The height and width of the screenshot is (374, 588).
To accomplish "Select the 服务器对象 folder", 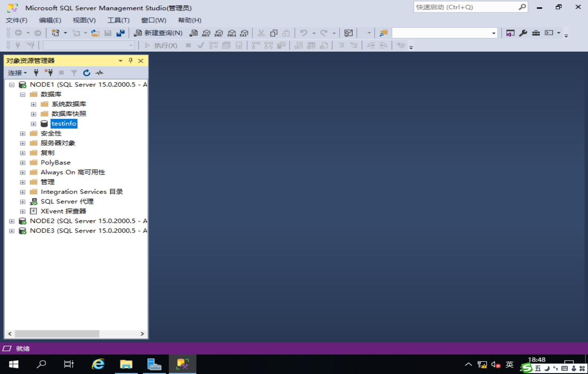I will click(58, 143).
